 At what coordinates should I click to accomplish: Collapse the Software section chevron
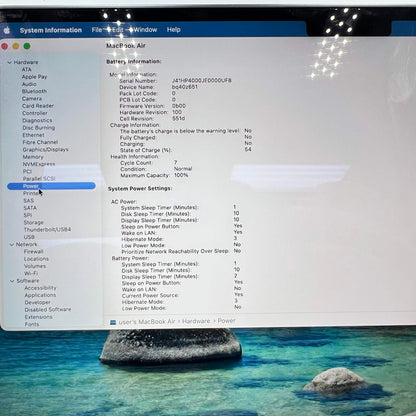(x=12, y=281)
